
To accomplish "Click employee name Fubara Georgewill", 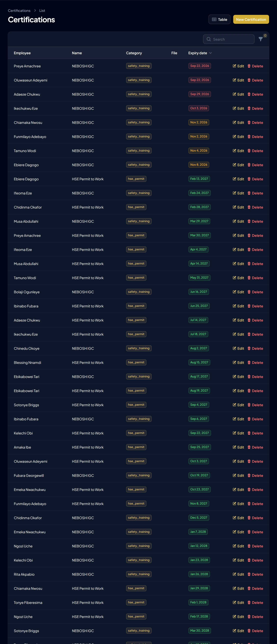I will tap(29, 476).
